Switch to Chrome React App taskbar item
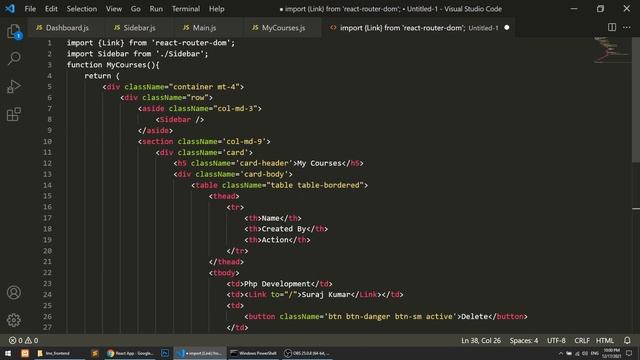 [130, 353]
